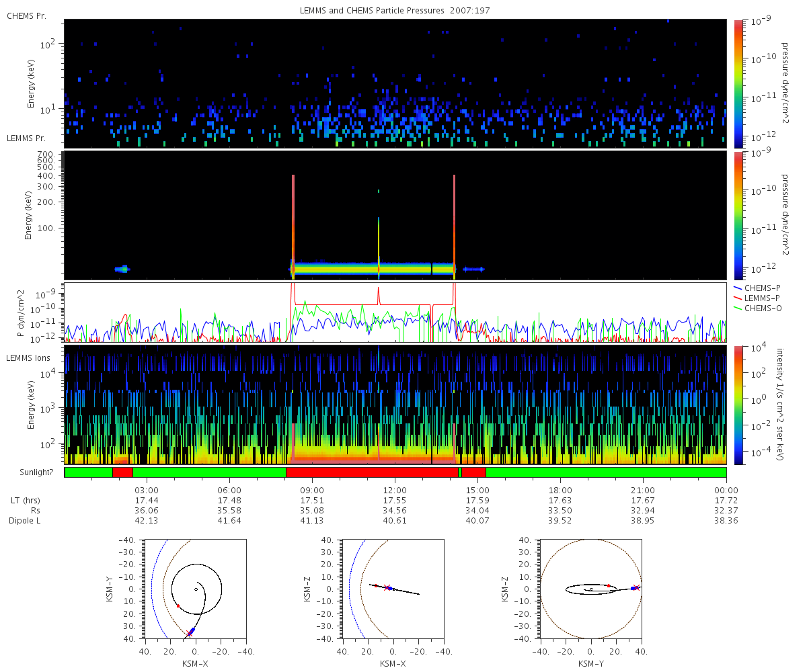
Task: Click the "CHEMS Pr." panel label
Action: 26,15
